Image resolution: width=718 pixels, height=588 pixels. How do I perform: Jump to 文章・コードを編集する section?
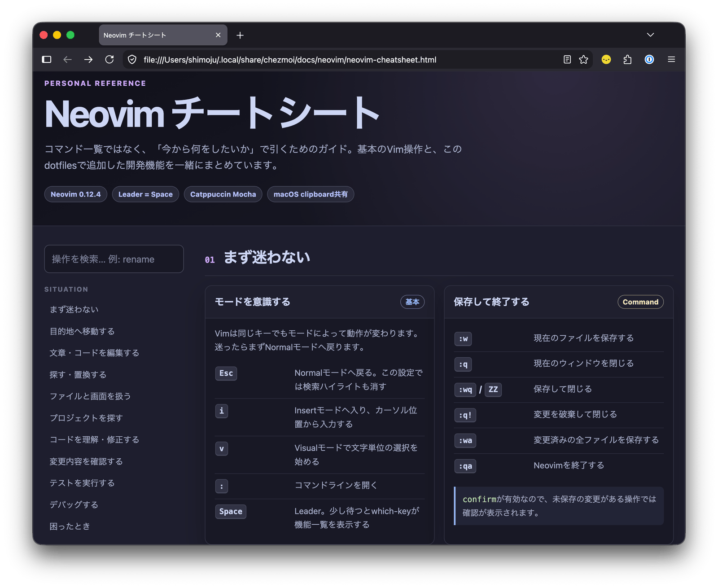pos(94,353)
